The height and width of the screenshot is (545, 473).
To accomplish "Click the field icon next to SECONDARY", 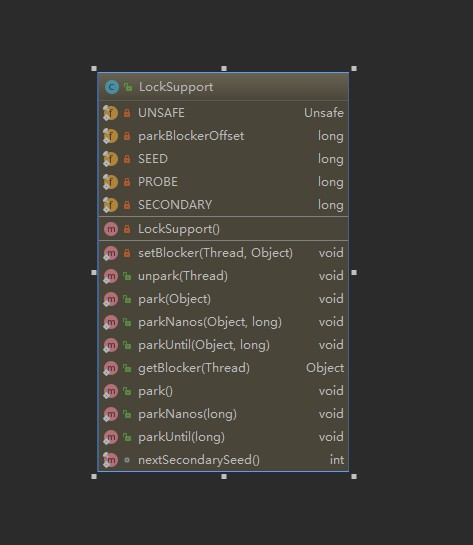I will [111, 205].
